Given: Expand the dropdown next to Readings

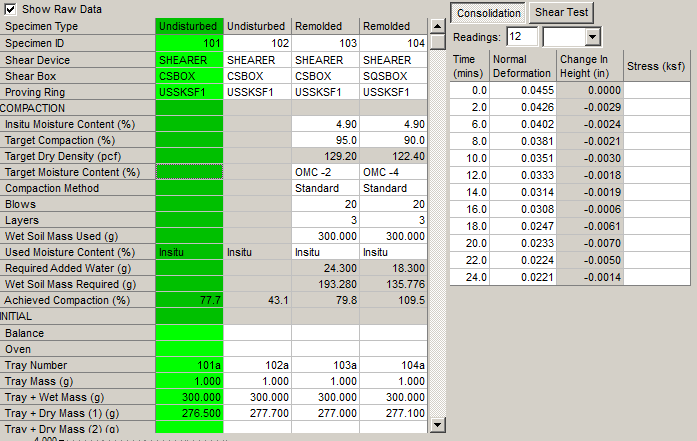Looking at the screenshot, I should pos(592,36).
